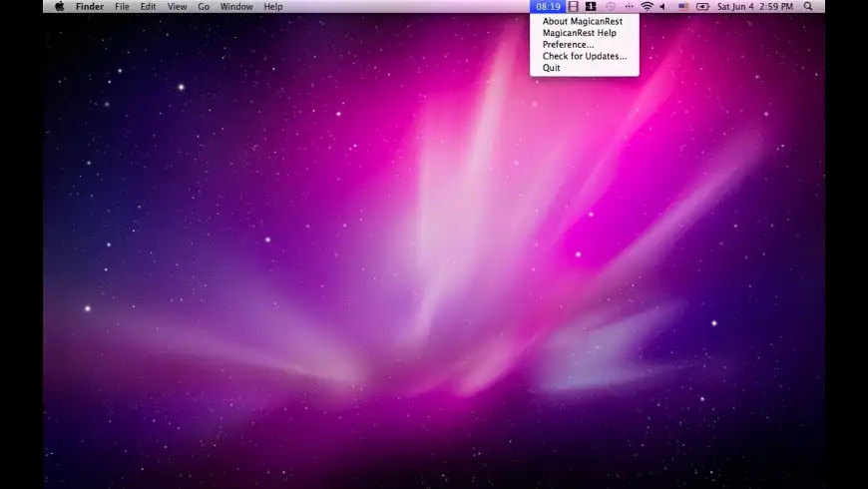Click the filmstrip icon beside the timer

574,6
